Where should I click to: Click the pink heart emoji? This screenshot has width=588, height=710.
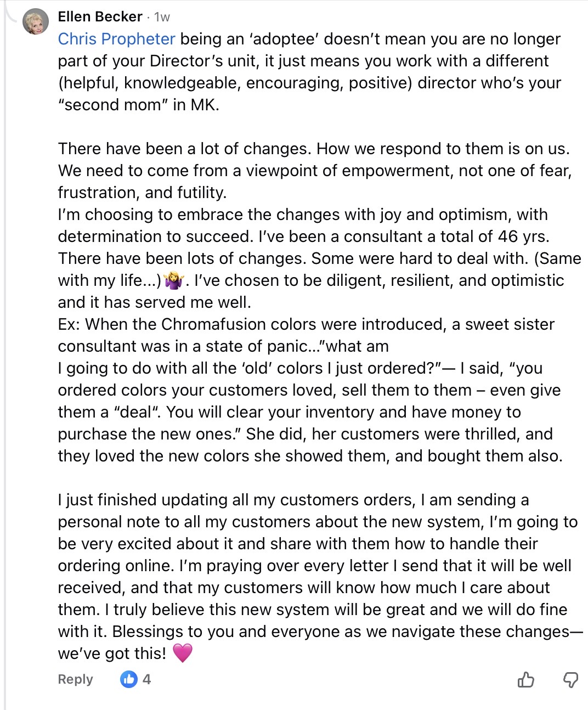[x=183, y=653]
